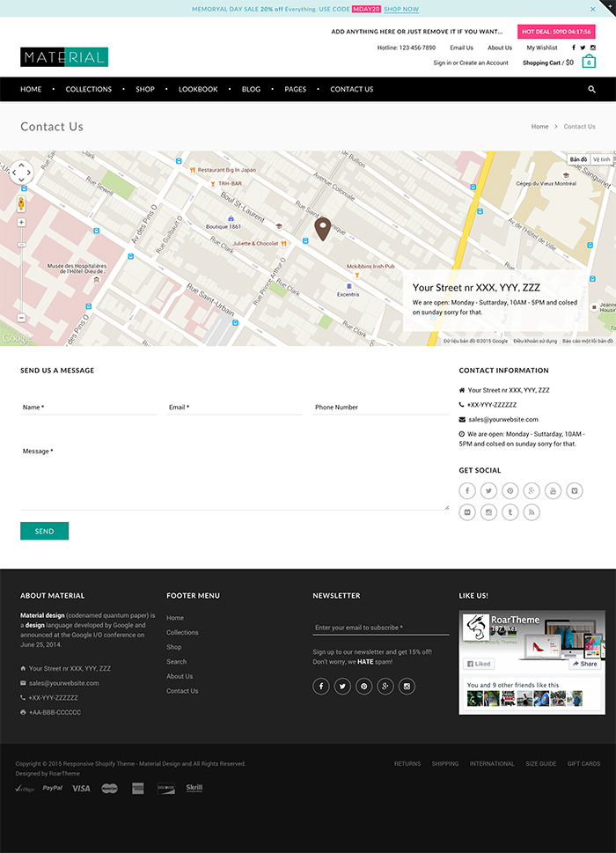Open Flickr in Get Social section

(x=467, y=512)
